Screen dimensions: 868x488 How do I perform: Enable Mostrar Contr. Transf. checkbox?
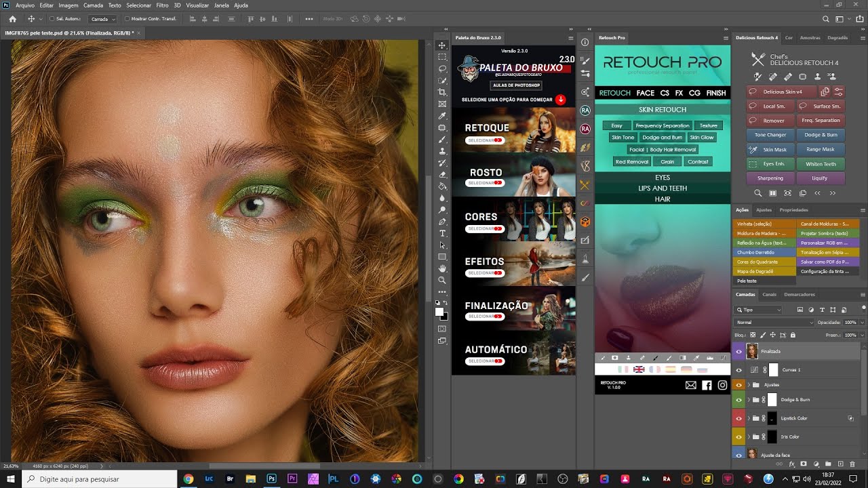(127, 19)
